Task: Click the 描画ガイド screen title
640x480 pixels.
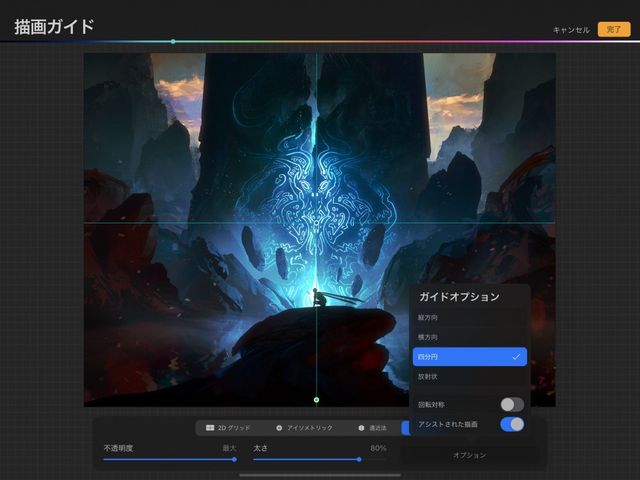Action: pyautogui.click(x=54, y=27)
